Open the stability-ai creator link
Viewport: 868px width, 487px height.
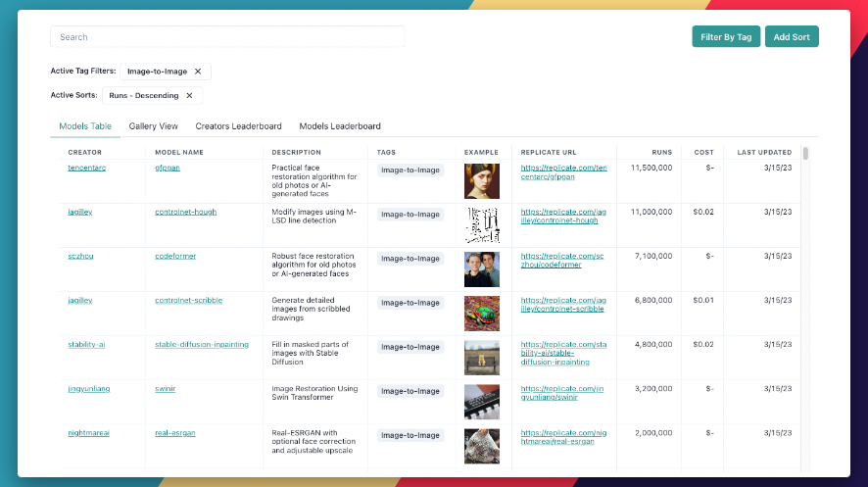pyautogui.click(x=86, y=344)
